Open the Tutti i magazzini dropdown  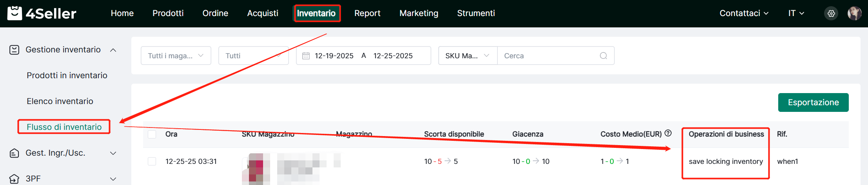coord(176,56)
